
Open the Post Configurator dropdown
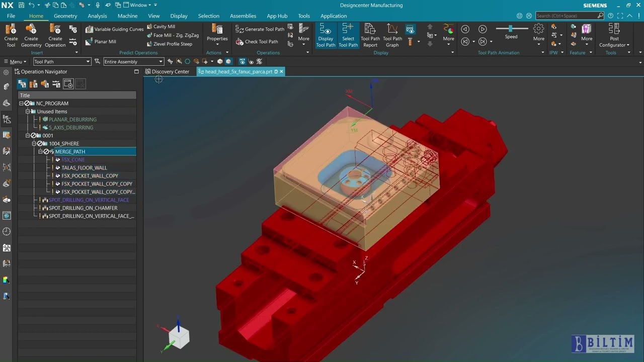(x=614, y=36)
